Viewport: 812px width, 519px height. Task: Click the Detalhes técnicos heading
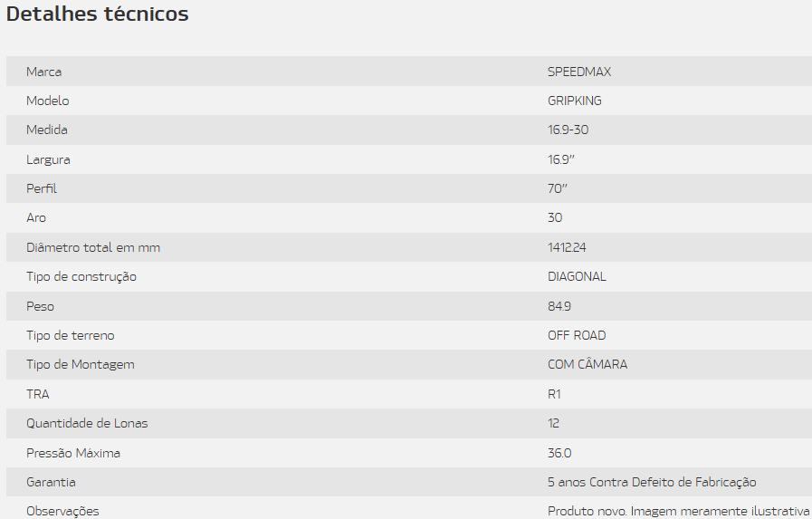point(98,14)
